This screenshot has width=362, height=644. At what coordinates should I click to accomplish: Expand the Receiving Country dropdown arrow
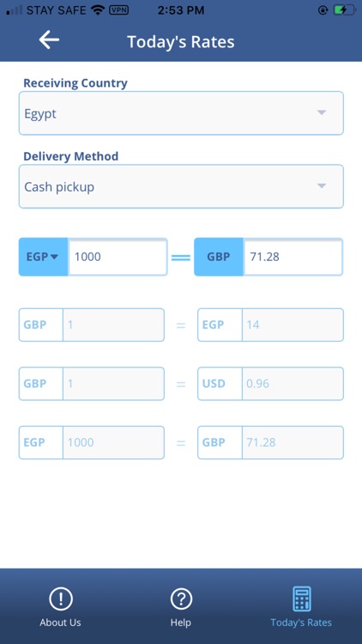click(x=322, y=112)
